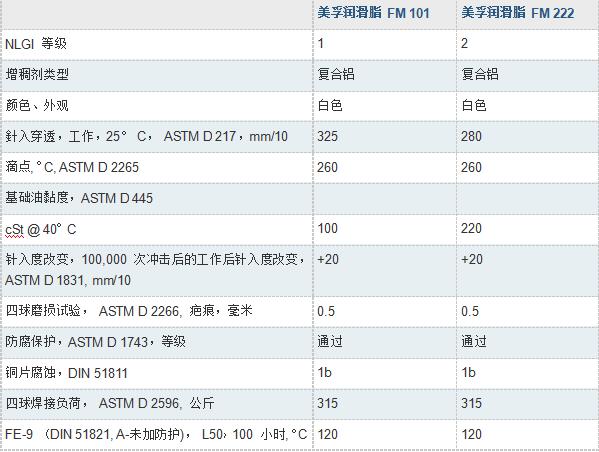The width and height of the screenshot is (599, 452).
Task: Click the 增稠剂类型 row label
Action: tap(37, 74)
